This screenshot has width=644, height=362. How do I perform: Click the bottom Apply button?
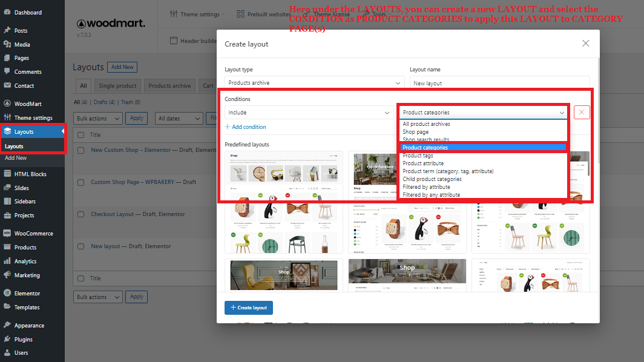(x=136, y=296)
